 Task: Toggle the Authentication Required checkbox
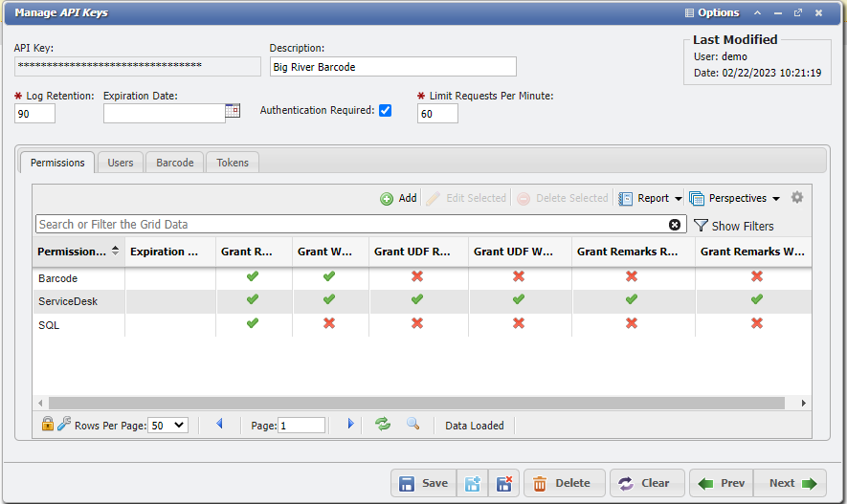[385, 110]
